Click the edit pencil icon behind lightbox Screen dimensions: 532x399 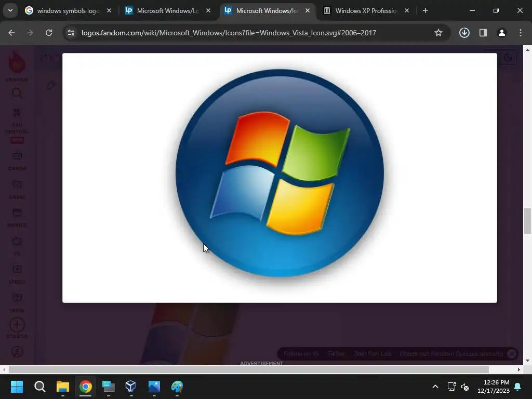tap(51, 85)
